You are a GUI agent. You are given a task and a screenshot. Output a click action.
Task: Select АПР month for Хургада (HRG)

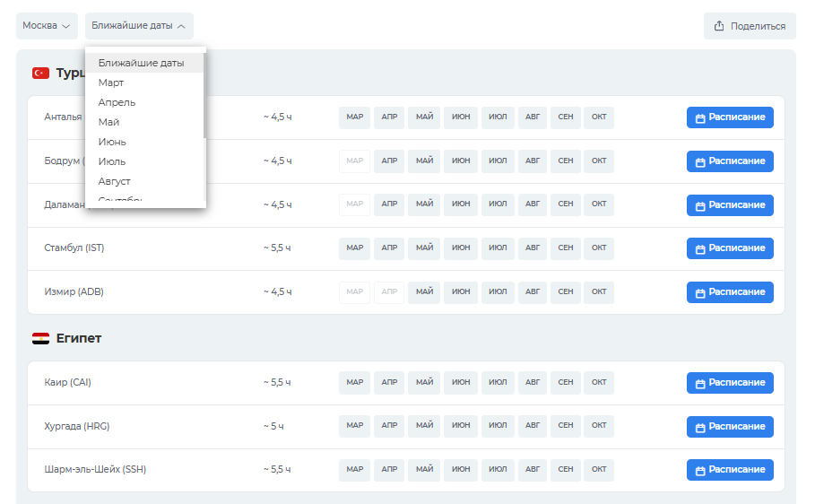point(389,425)
